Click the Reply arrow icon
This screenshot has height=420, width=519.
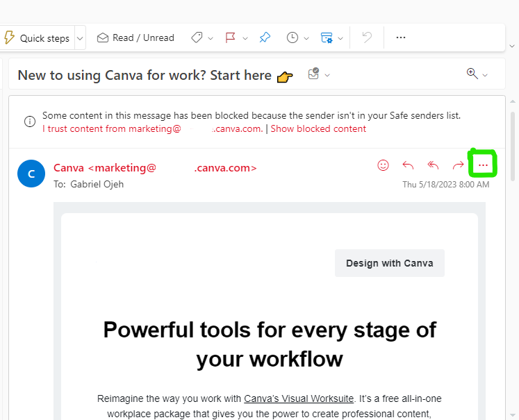[408, 165]
